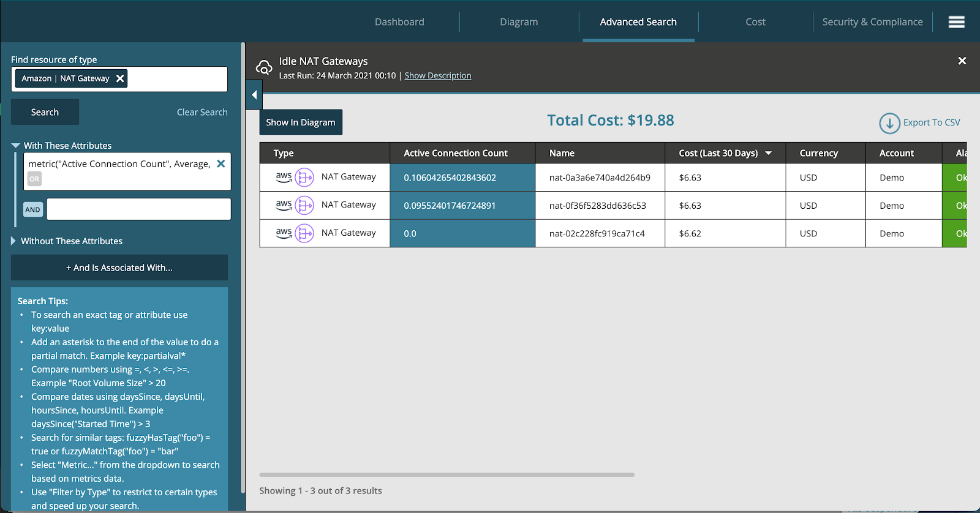The width and height of the screenshot is (980, 513).
Task: Click the NAT Gateway icon for nat-0a3a6e740a4d264b9
Action: 304,178
